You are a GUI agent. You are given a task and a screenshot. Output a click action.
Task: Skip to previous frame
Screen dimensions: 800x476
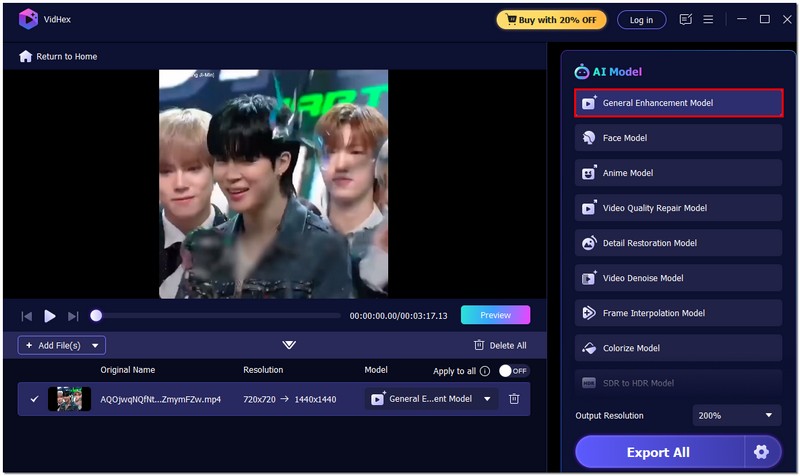27,316
